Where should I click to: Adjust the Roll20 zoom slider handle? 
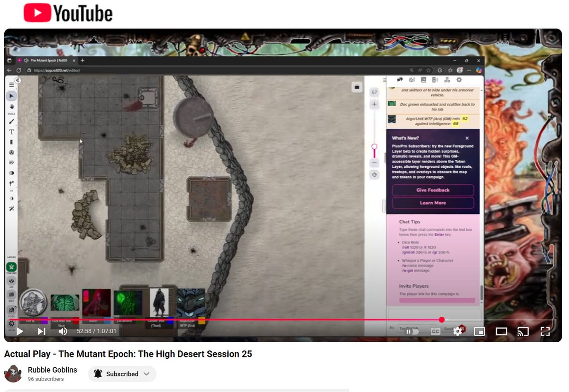375,147
